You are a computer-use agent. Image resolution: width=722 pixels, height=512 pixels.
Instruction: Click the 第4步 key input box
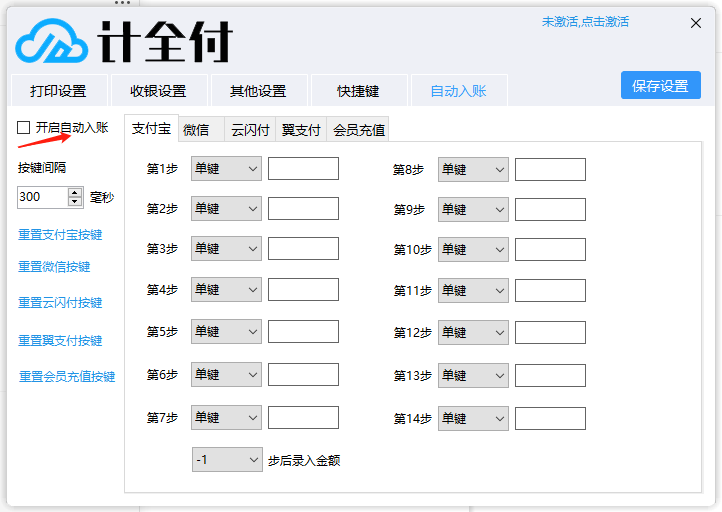point(303,290)
